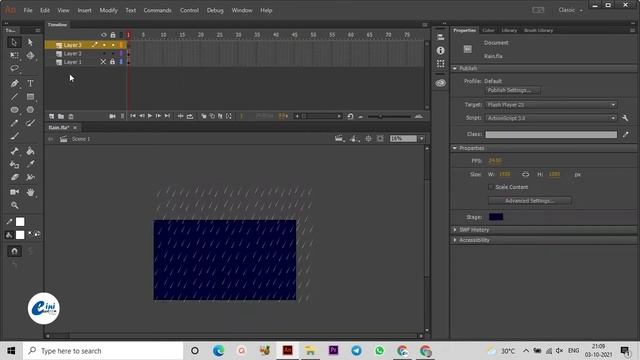The image size is (640, 360).
Task: Toggle Layer 3 visibility dot
Action: tap(104, 45)
